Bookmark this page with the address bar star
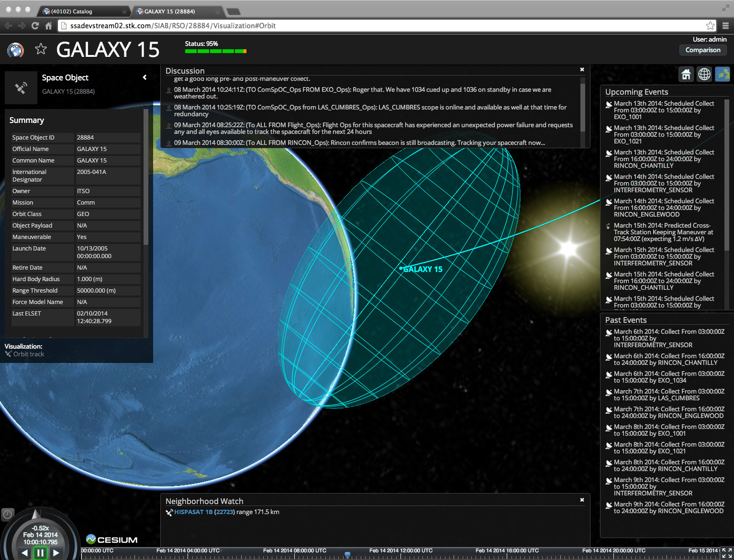The height and width of the screenshot is (560, 734). (711, 26)
